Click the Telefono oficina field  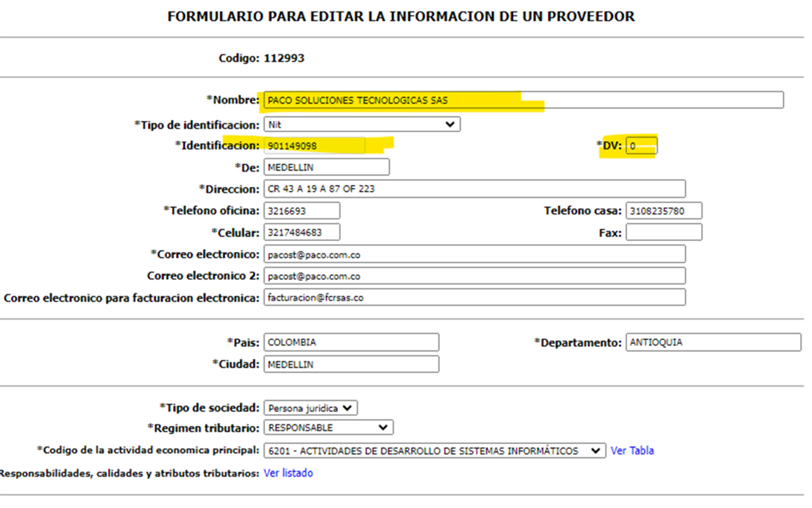point(302,211)
